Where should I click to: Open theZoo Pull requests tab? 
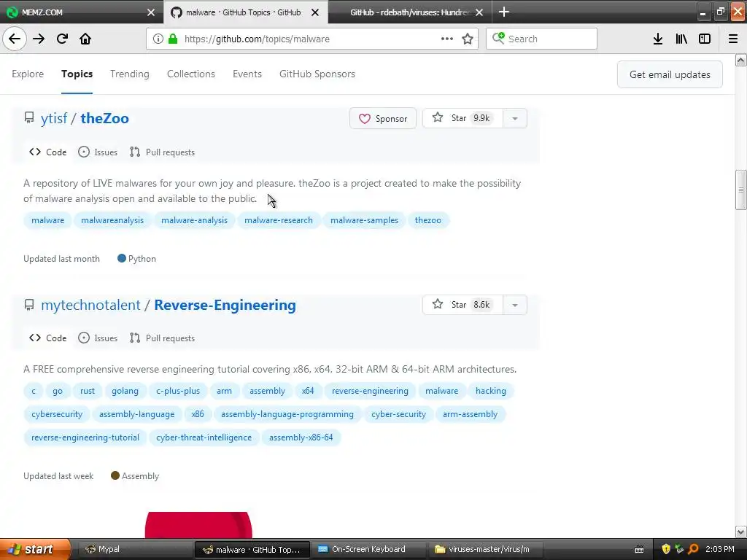(163, 152)
